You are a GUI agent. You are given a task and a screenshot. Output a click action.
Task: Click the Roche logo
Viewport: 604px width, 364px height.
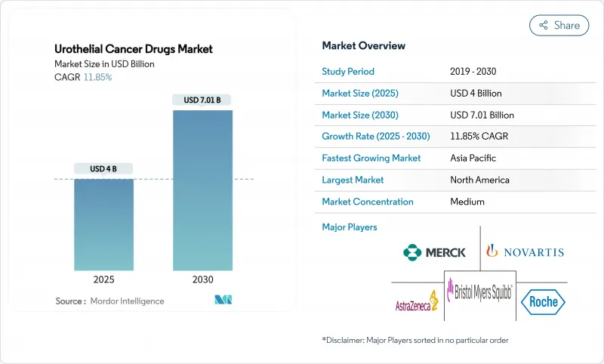point(543,301)
